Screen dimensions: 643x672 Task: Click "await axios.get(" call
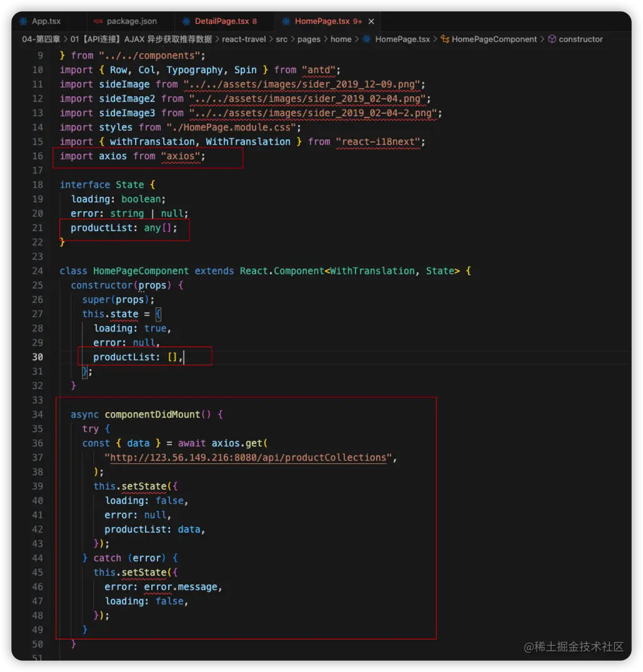[222, 443]
